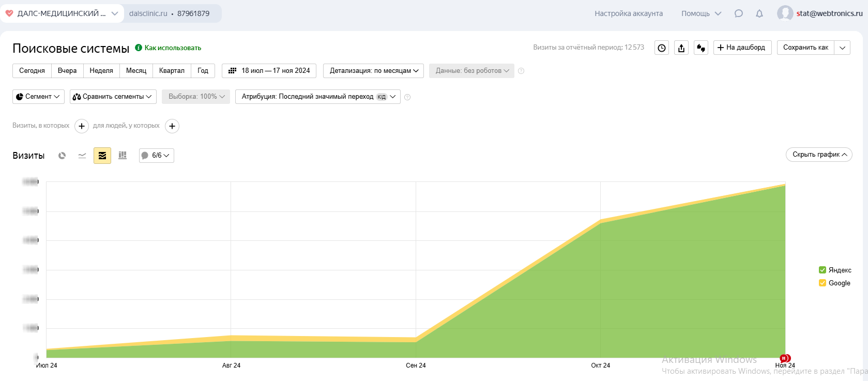Image resolution: width=868 pixels, height=381 pixels.
Task: Open the Помощь dropdown menu
Action: 701,13
